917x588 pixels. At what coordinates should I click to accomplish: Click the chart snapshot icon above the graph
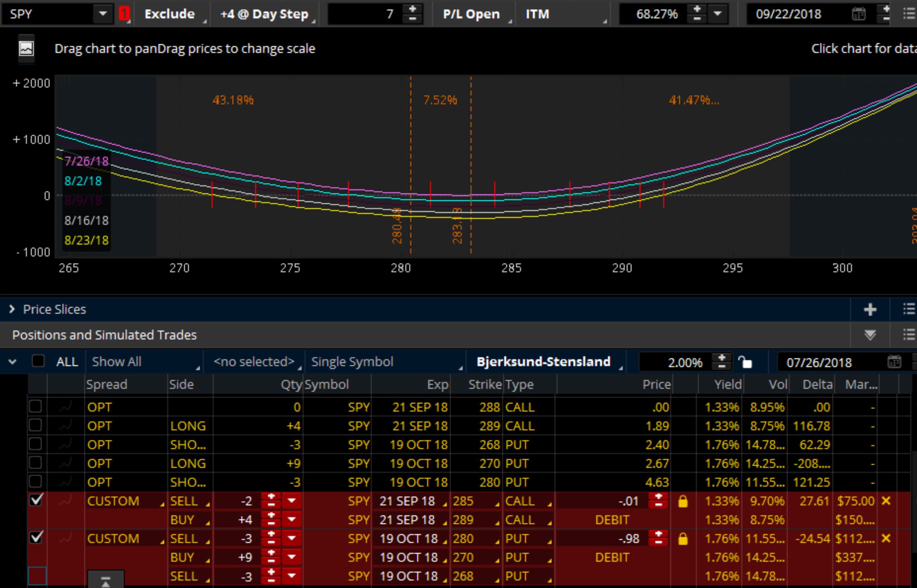tap(26, 49)
